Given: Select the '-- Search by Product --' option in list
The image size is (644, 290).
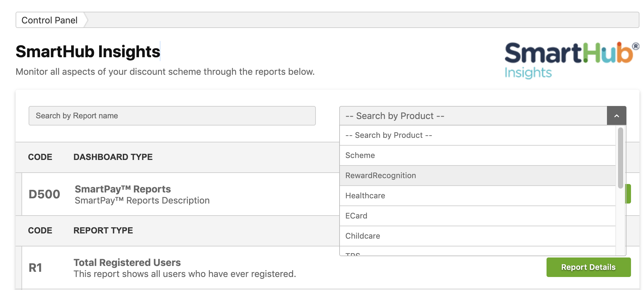Looking at the screenshot, I should (477, 135).
